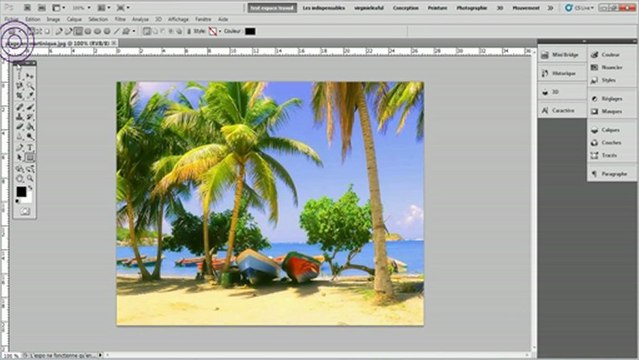Select the 3D Object Rotate tool

[20, 169]
